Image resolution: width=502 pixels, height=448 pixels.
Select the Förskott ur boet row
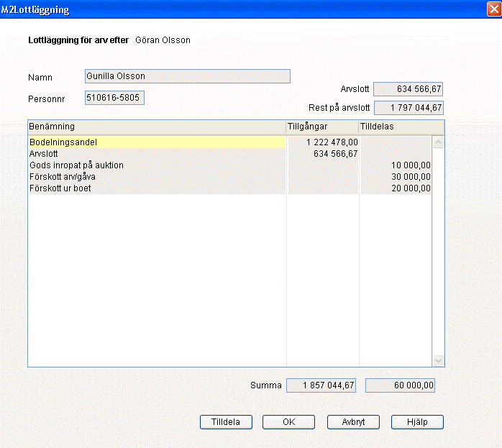tap(156, 188)
